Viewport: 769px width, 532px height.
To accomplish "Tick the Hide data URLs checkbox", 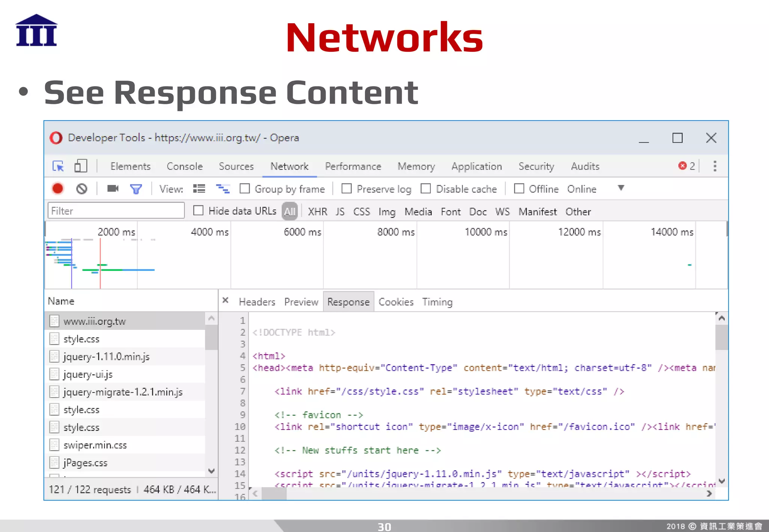I will click(x=198, y=210).
